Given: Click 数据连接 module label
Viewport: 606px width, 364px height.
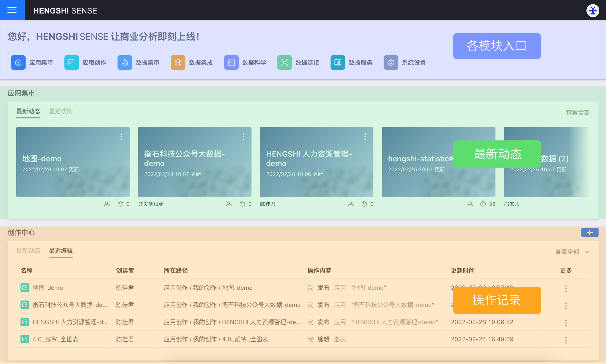Looking at the screenshot, I should (307, 62).
